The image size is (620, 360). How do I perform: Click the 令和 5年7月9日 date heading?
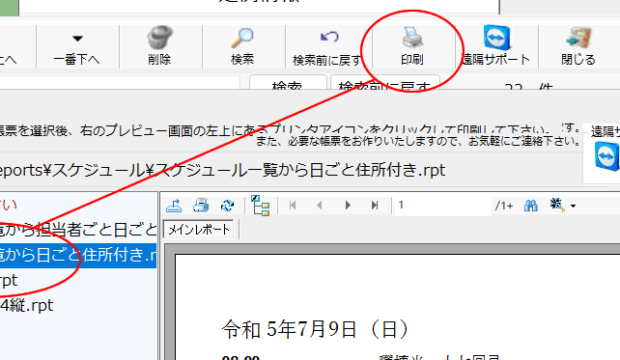pos(316,330)
